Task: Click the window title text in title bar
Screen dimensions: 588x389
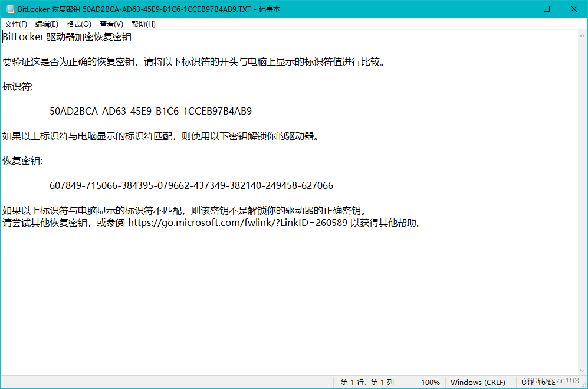Action: click(149, 9)
